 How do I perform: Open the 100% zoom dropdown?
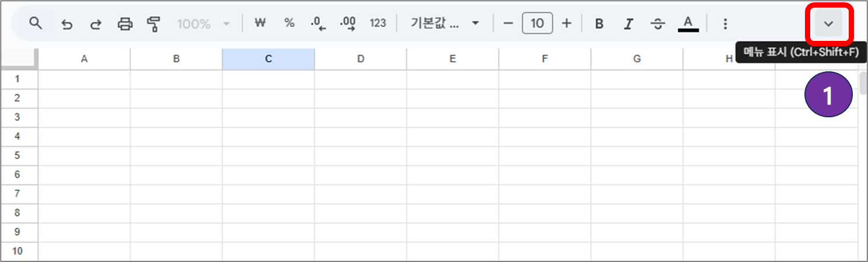(x=204, y=24)
